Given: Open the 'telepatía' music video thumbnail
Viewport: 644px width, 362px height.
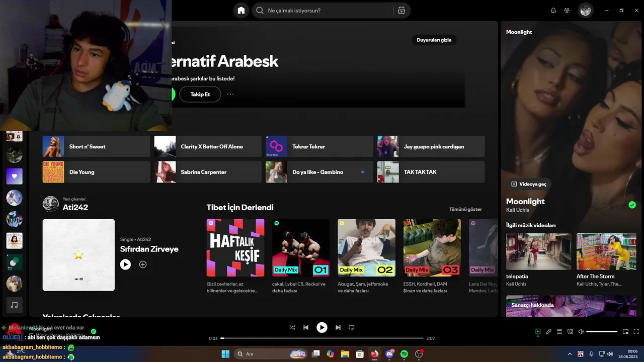Looking at the screenshot, I should click(x=538, y=251).
